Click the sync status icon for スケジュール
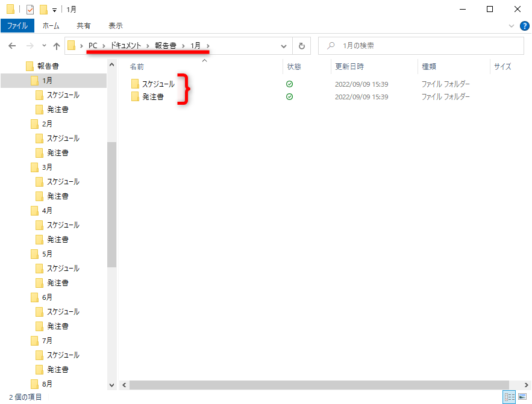 [x=289, y=84]
